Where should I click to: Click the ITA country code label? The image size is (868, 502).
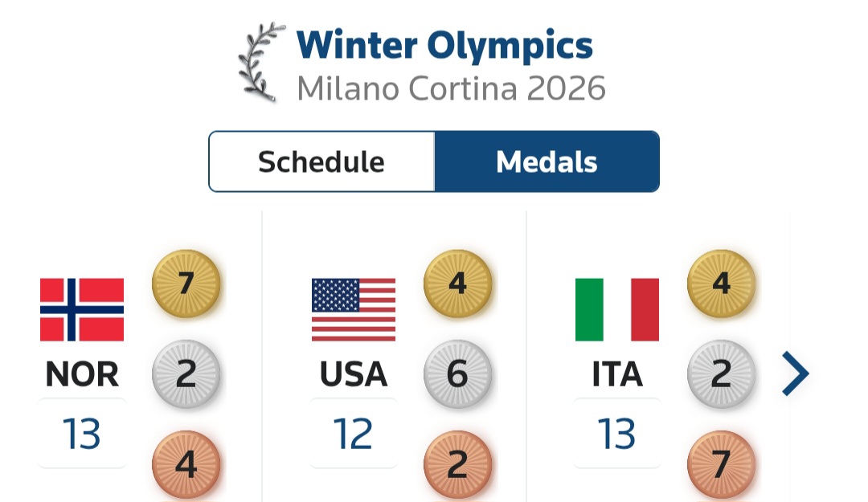[617, 374]
